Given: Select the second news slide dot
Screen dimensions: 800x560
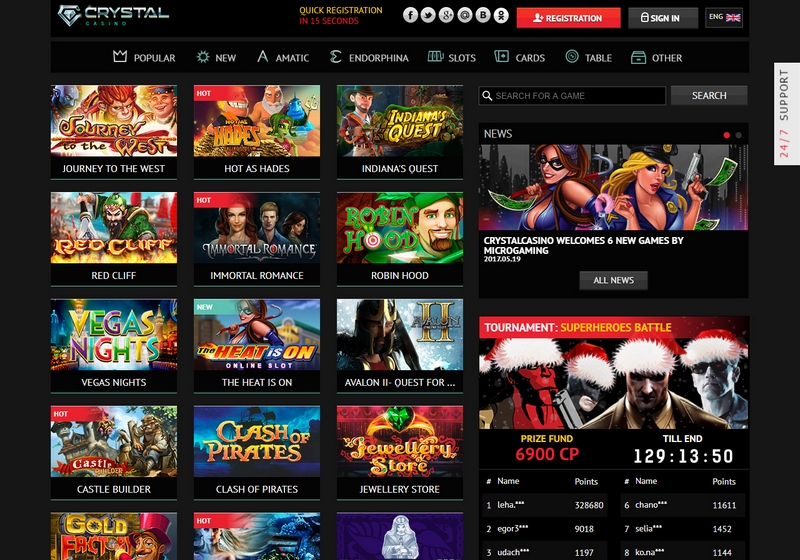Looking at the screenshot, I should click(x=738, y=135).
